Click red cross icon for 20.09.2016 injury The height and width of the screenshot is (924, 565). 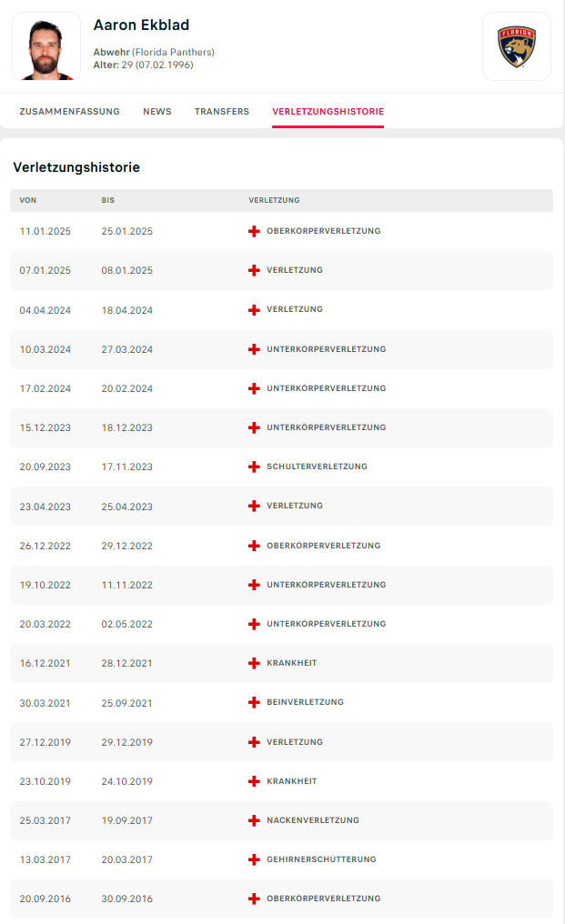tap(255, 899)
